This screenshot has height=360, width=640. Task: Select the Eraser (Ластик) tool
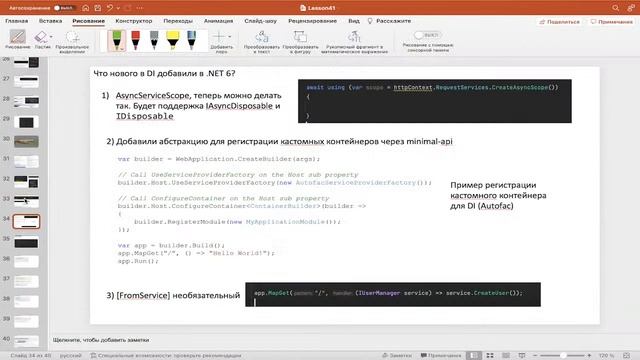tap(40, 37)
